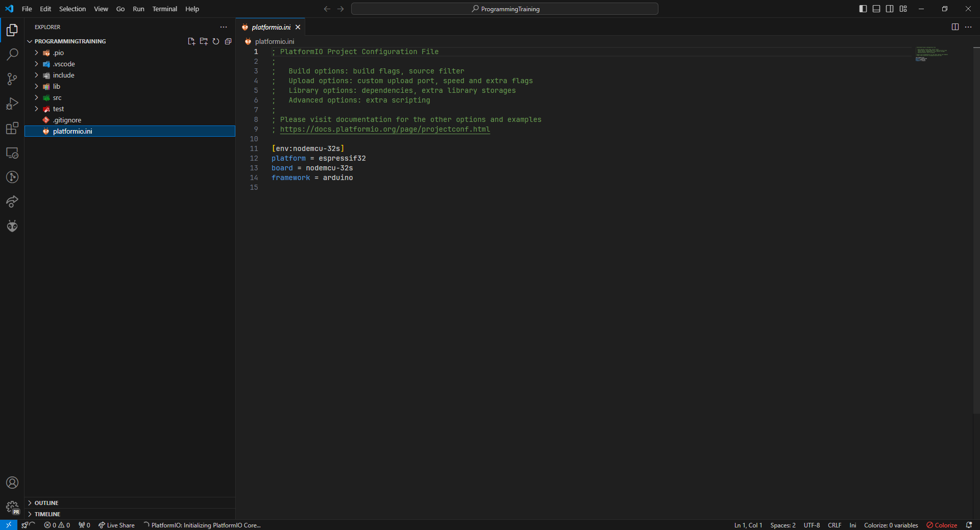Click New File icon in Explorer header

pos(191,41)
